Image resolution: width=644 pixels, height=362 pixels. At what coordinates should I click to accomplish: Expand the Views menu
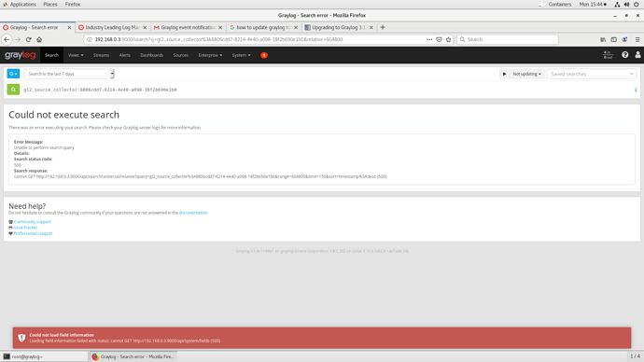tap(76, 55)
